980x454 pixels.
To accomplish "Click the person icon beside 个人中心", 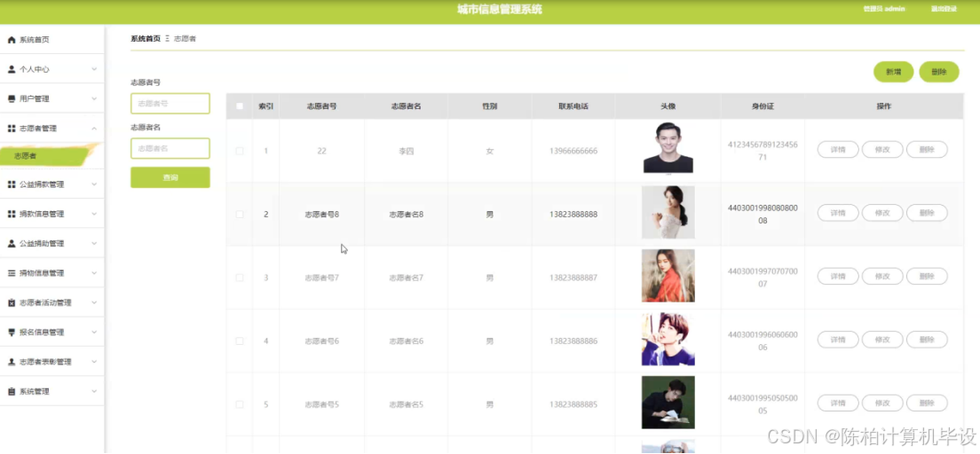I will click(12, 69).
